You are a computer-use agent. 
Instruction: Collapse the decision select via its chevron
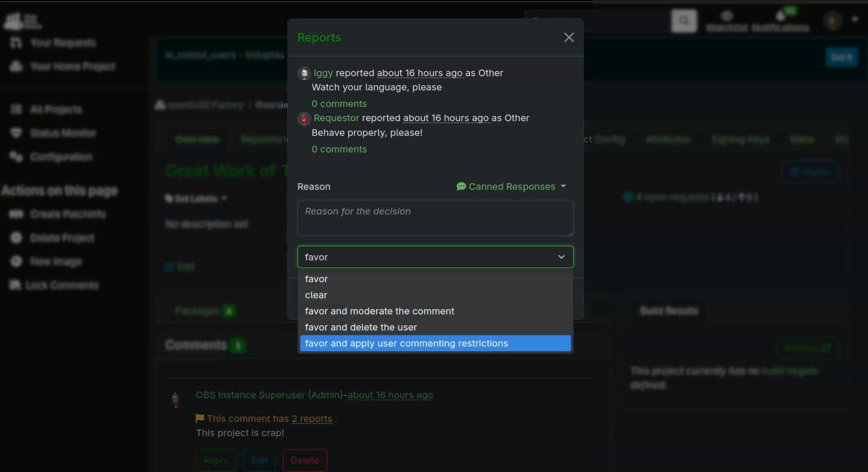click(x=561, y=257)
